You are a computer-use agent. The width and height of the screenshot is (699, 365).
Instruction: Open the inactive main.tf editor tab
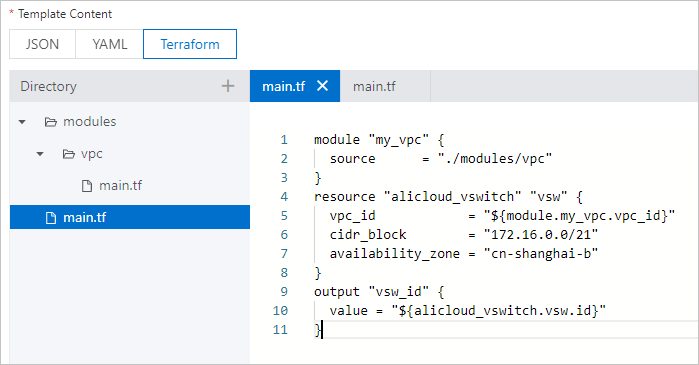[374, 86]
